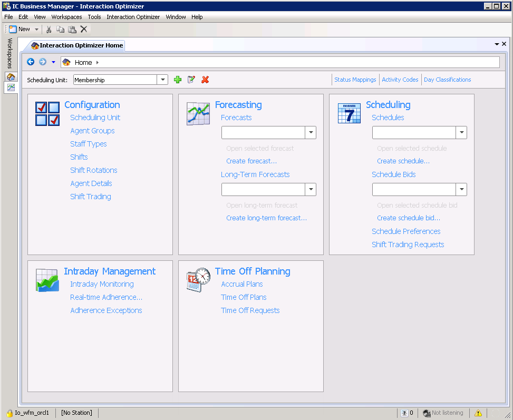Click the yellow warning icon in status bar
This screenshot has width=513, height=420.
(478, 413)
